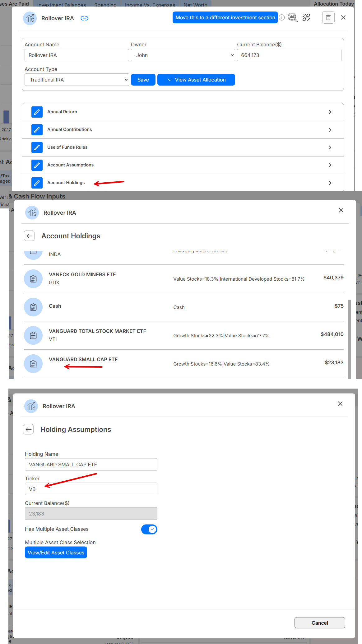Open the Owner dropdown showing John
Viewport: 362px width, 644px height.
tap(183, 55)
